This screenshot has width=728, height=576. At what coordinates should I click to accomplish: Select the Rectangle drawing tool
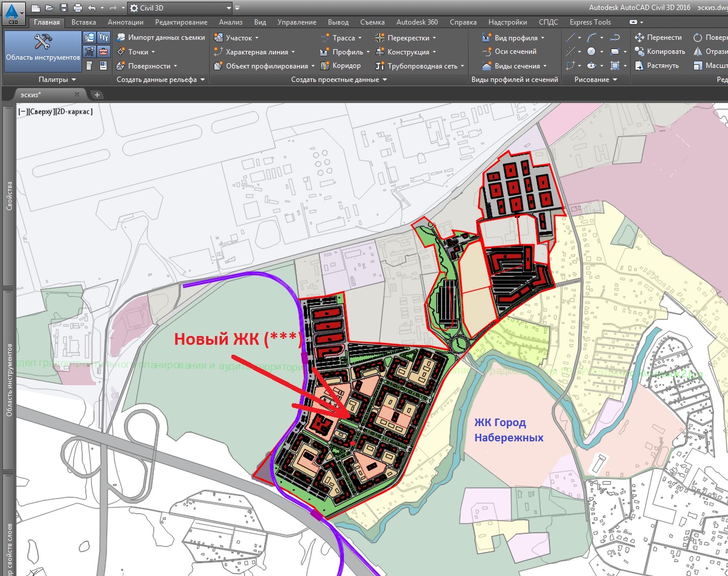(614, 52)
